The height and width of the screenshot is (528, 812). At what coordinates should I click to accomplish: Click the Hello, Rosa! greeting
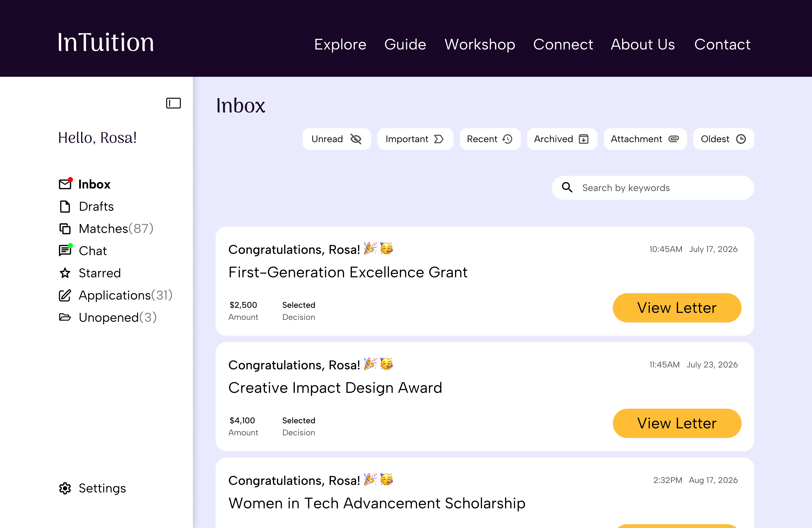coord(97,138)
